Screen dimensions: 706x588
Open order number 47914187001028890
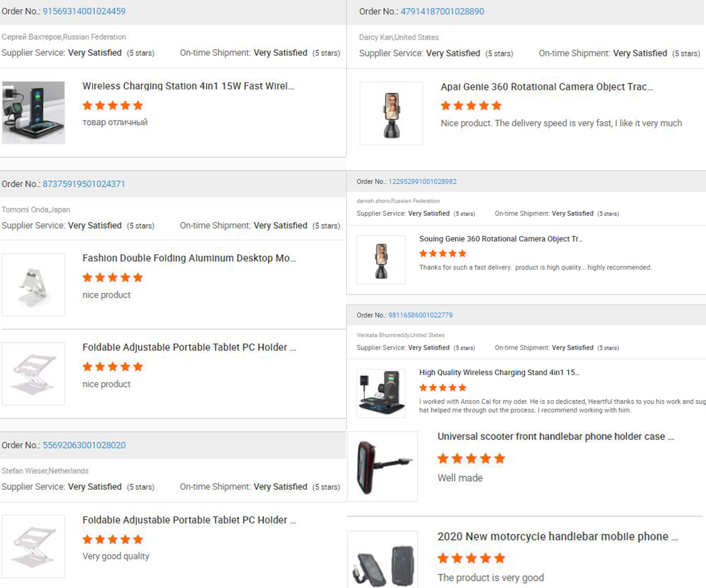point(442,12)
